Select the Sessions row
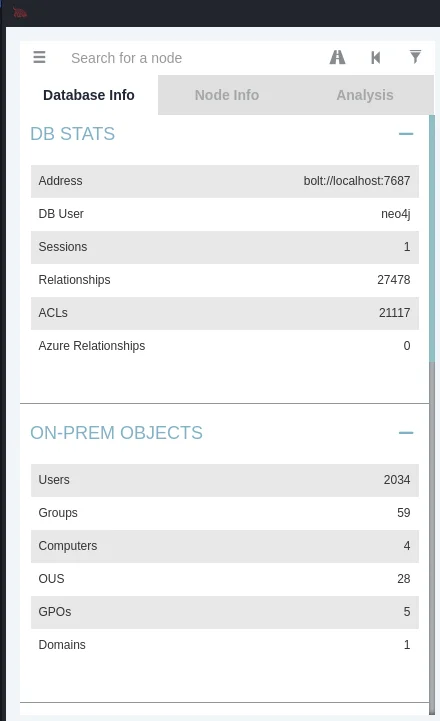The height and width of the screenshot is (721, 440). pyautogui.click(x=225, y=247)
